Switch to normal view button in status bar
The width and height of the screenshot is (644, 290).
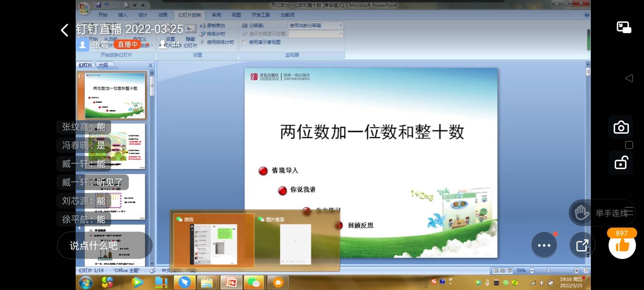(495, 271)
